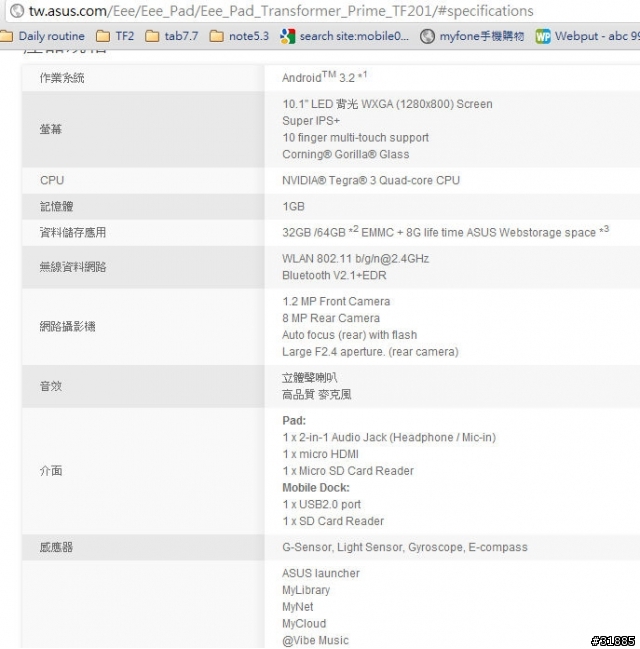Click the 1GB memory value
The image size is (640, 649).
point(294,207)
